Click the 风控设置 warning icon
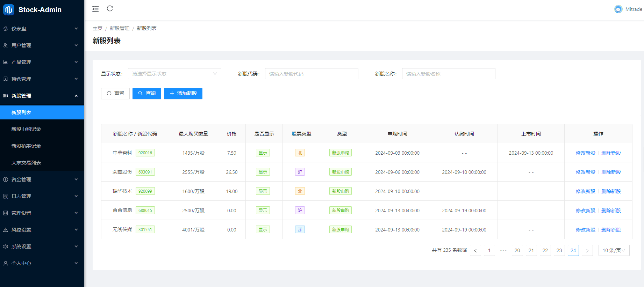This screenshot has width=644, height=287. (x=6, y=230)
